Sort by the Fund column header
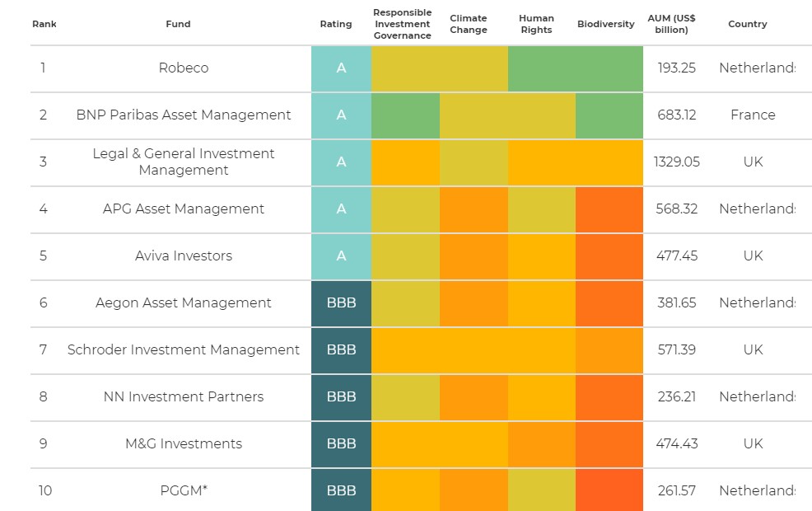The image size is (812, 511). [x=178, y=24]
